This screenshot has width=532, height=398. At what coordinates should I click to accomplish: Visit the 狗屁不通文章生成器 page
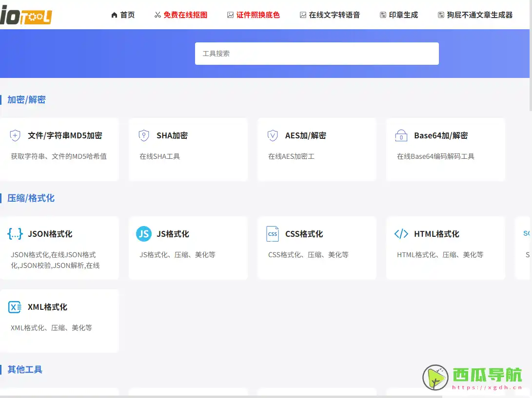(475, 15)
